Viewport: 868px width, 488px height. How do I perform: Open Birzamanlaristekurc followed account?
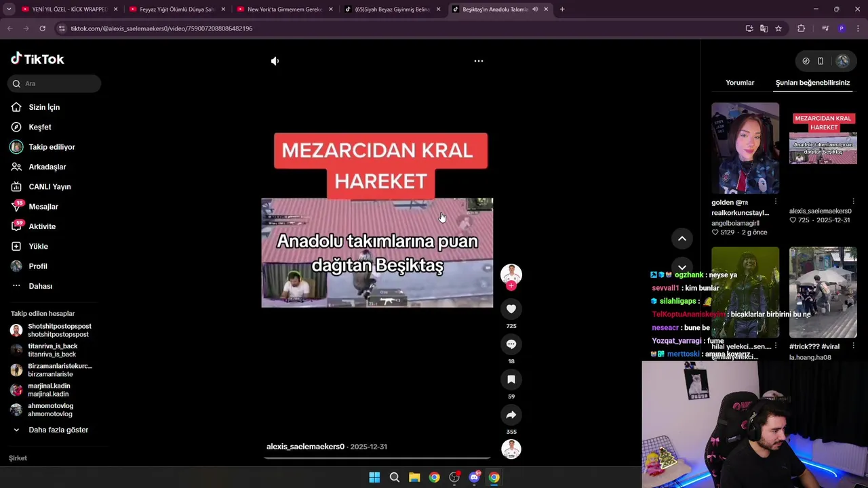[52, 370]
